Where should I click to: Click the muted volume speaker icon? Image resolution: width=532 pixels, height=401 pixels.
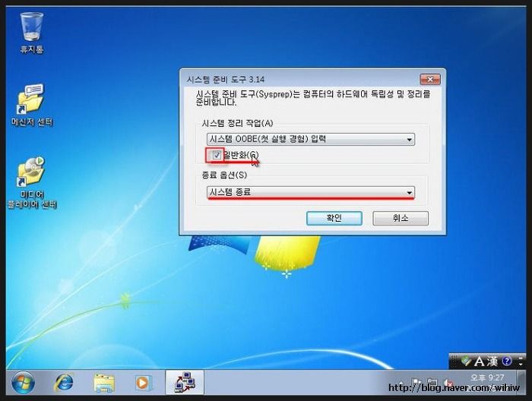tap(448, 382)
